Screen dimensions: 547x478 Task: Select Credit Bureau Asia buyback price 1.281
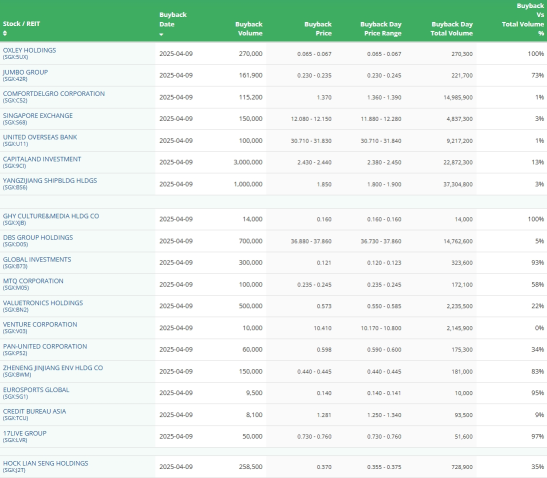[x=324, y=415]
